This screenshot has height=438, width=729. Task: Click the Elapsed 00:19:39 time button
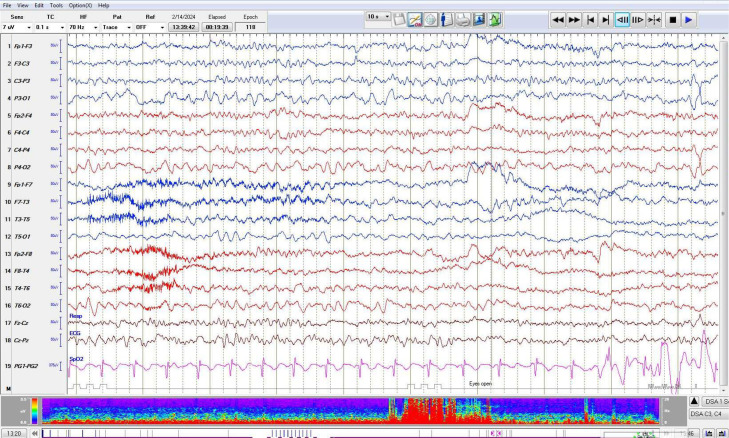pyautogui.click(x=217, y=27)
